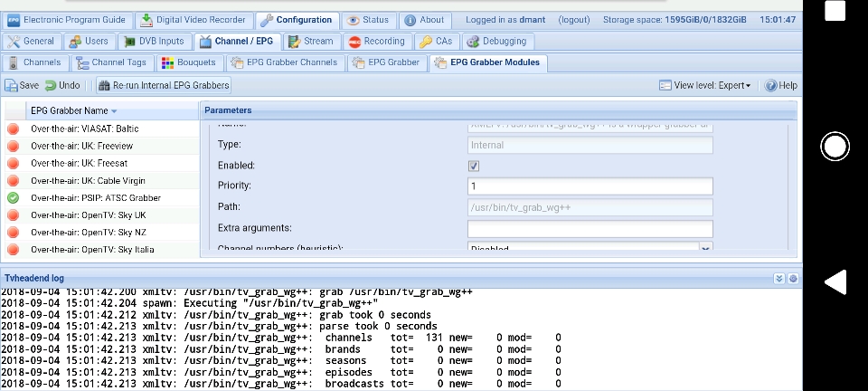Open the Recording tab
Screen dimensions: 868x391
pyautogui.click(x=378, y=41)
